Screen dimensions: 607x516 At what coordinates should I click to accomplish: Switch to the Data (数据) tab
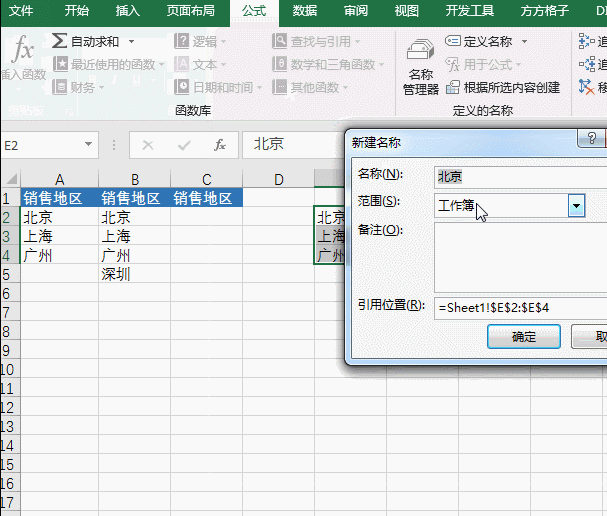tap(305, 11)
